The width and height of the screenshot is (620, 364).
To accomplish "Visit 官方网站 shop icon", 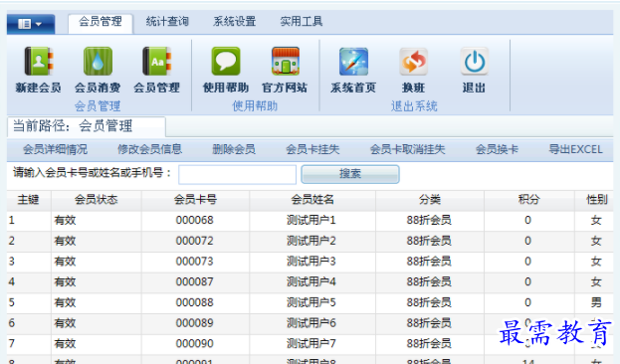I will (x=285, y=62).
